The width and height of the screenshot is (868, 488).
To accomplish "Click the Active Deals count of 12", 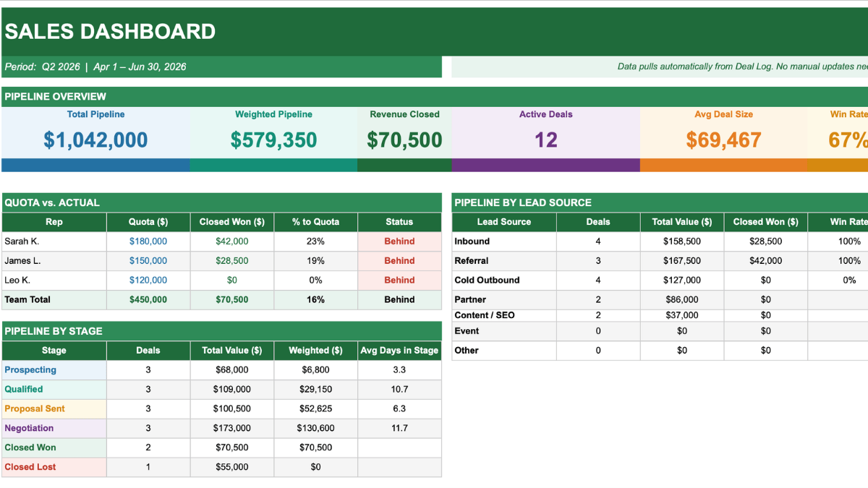I will click(x=545, y=139).
